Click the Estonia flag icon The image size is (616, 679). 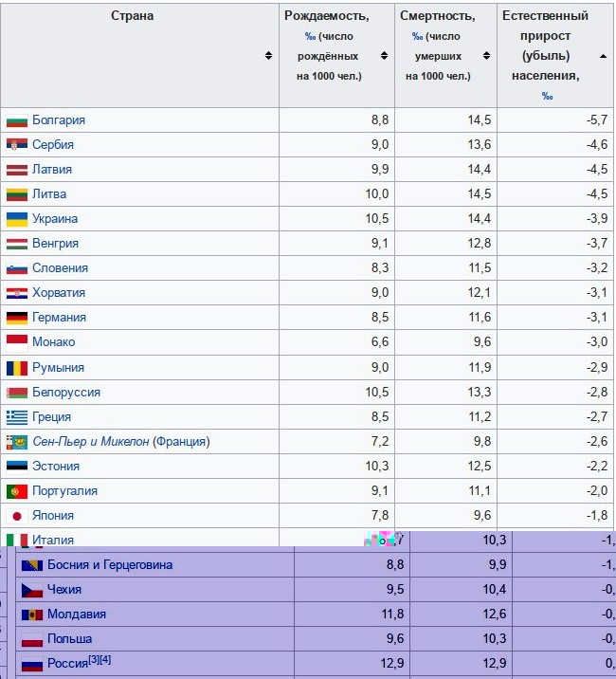[x=16, y=467]
